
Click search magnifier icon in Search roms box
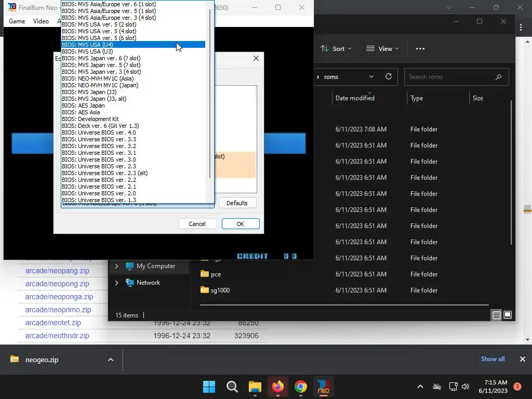click(x=498, y=77)
